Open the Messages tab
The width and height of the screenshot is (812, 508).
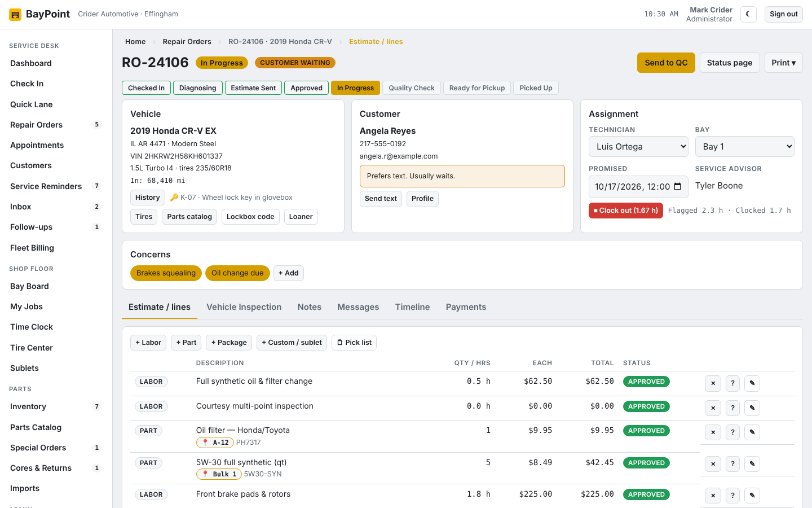(x=358, y=307)
